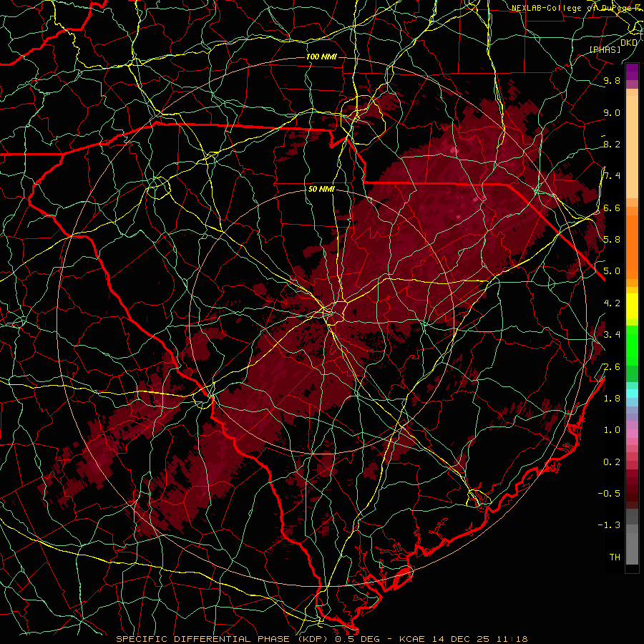Image resolution: width=644 pixels, height=644 pixels.
Task: Click the purple top segment of color bar
Action: click(x=632, y=72)
